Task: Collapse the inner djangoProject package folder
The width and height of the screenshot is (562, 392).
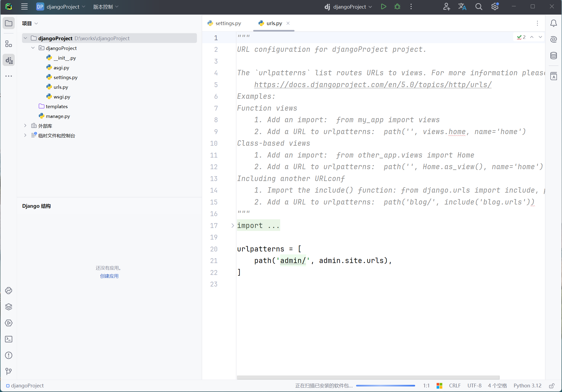Action: coord(33,48)
